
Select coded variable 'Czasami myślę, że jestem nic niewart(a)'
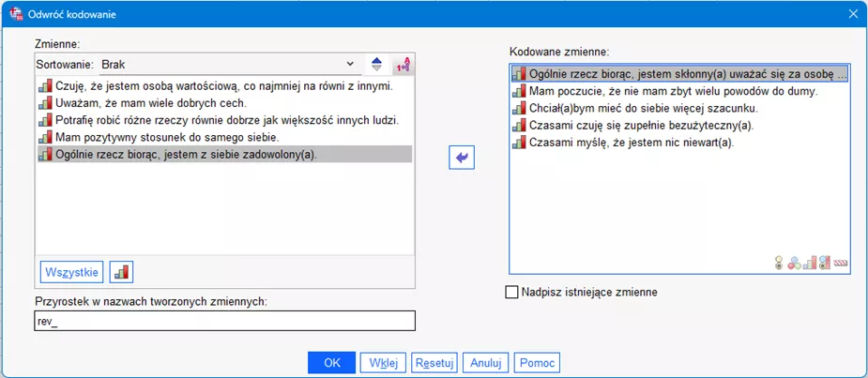click(679, 143)
